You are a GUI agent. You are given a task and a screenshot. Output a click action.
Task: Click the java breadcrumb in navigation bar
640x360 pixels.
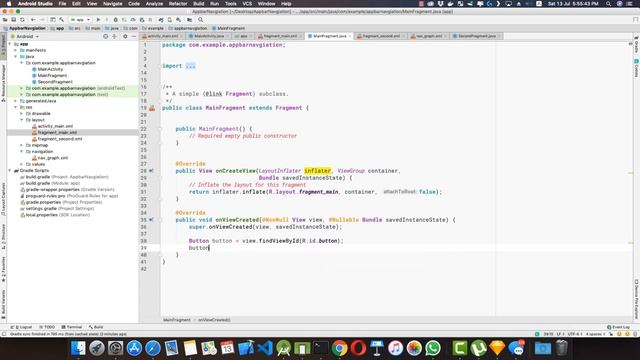(x=112, y=28)
